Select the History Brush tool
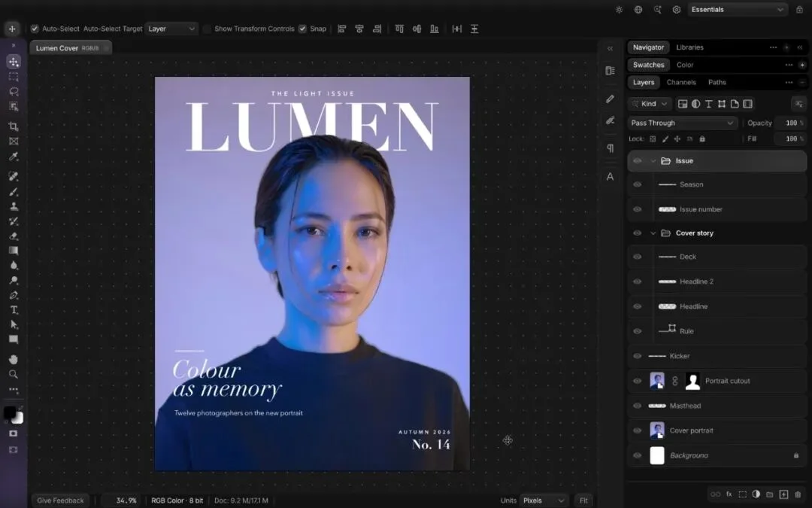Viewport: 812px width, 508px height. 14,221
